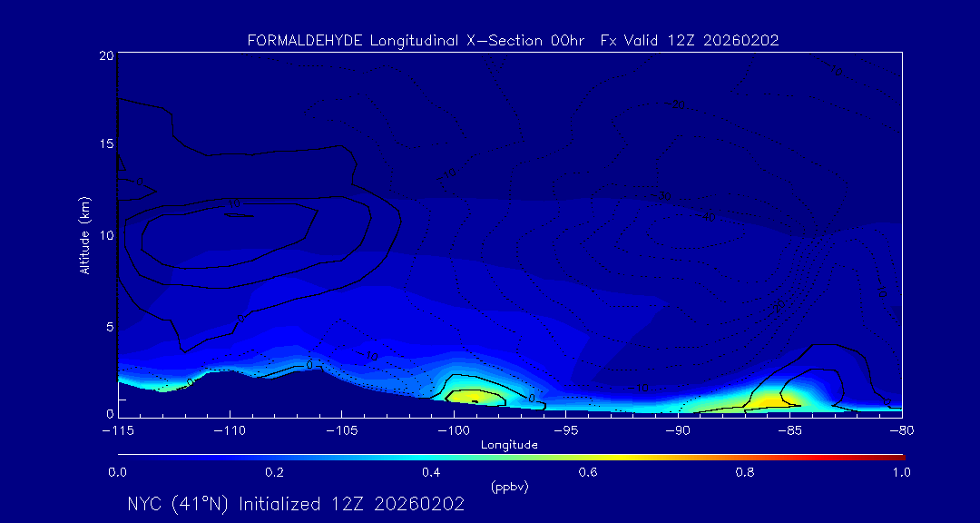This screenshot has width=980, height=523.
Task: Click the '0.2' colorbar tick label
Action: pyautogui.click(x=274, y=472)
